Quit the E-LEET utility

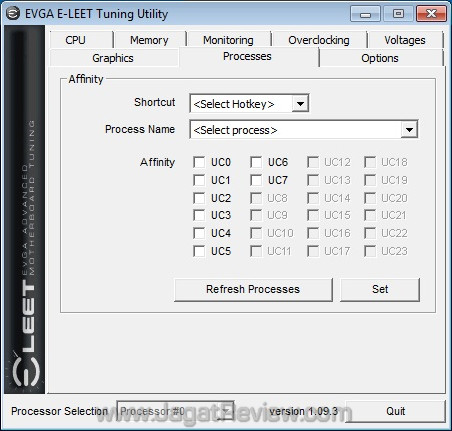pos(396,411)
